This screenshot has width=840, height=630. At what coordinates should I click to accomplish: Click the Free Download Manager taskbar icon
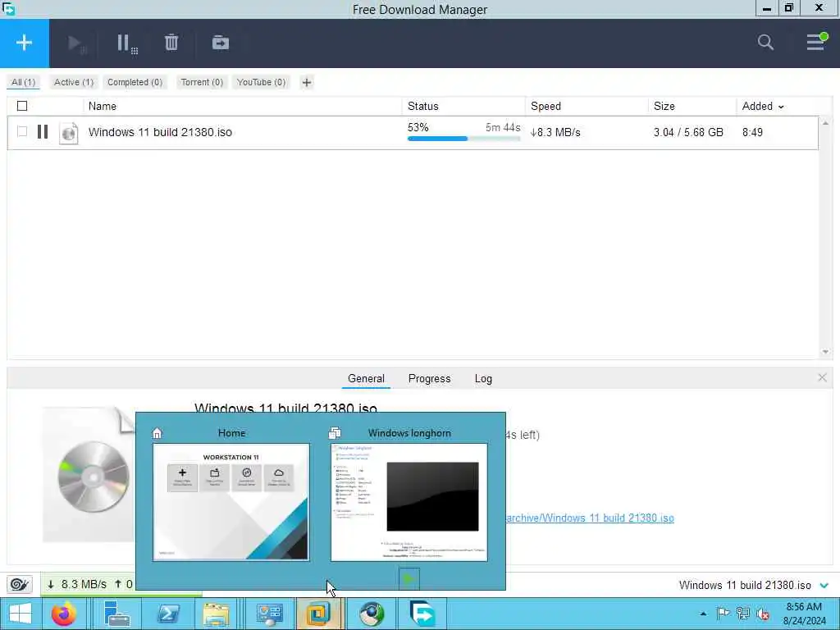[422, 614]
